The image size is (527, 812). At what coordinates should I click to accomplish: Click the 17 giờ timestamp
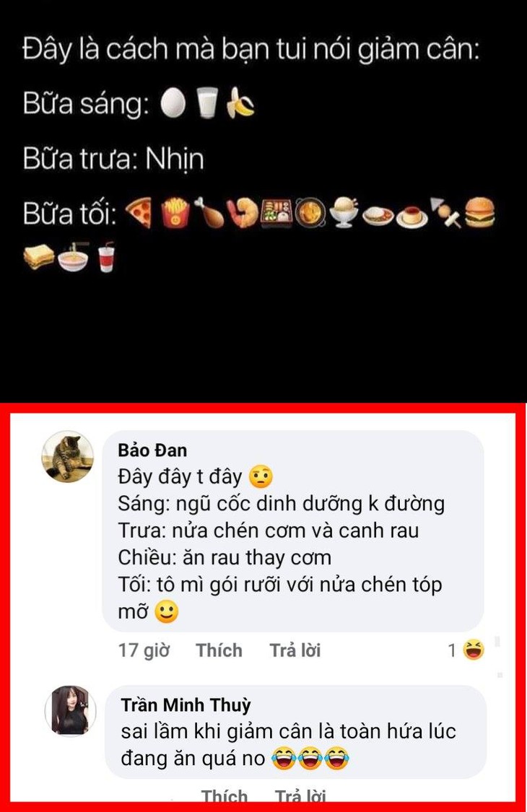tap(144, 650)
